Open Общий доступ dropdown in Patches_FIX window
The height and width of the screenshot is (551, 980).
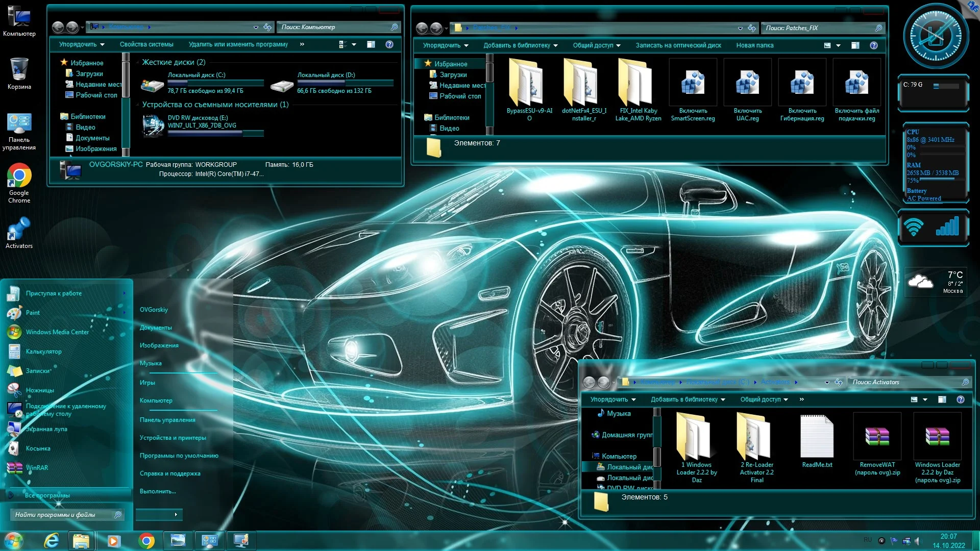click(x=596, y=45)
